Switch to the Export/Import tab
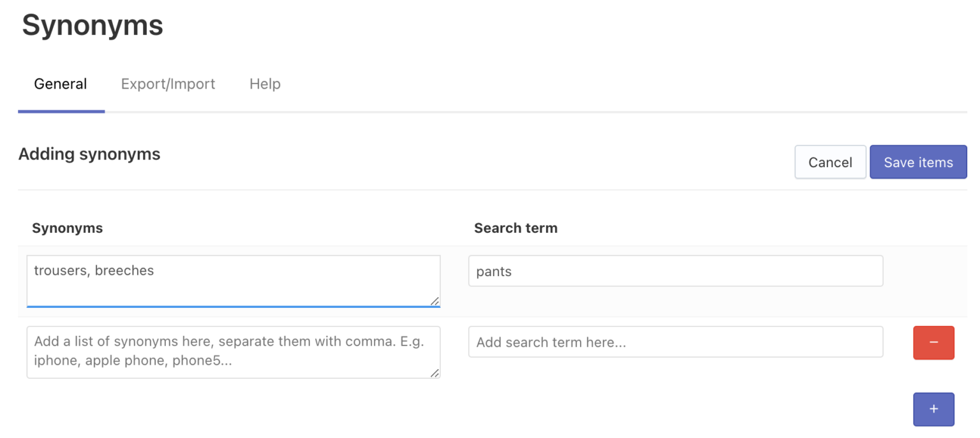 pos(168,84)
